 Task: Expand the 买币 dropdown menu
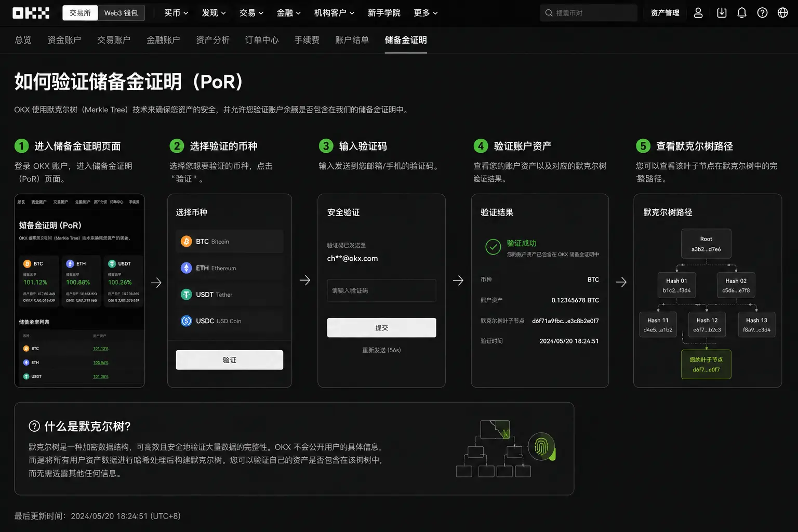click(x=176, y=13)
